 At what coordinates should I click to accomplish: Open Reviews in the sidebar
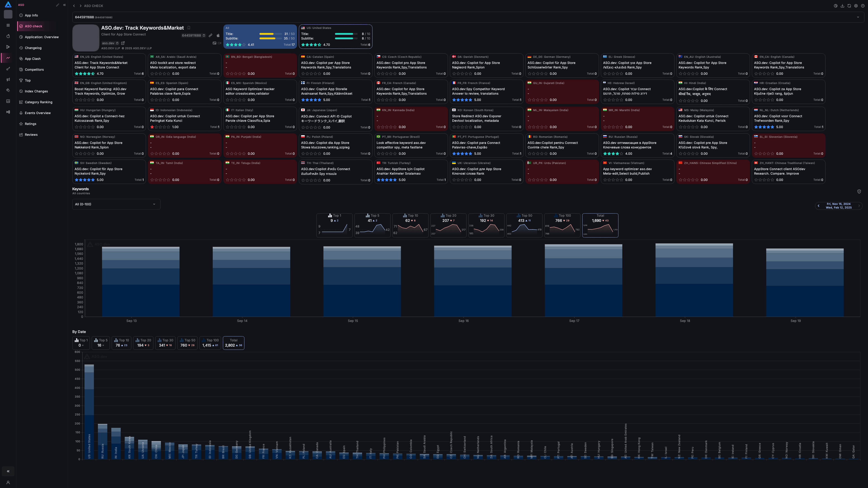coord(42,135)
